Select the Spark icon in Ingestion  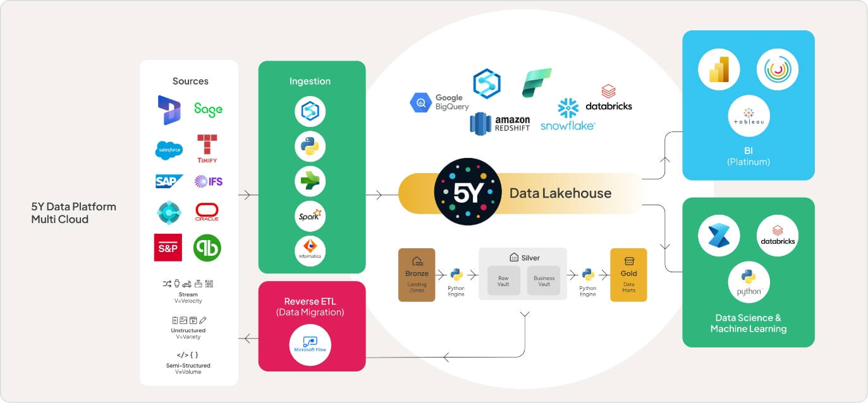point(310,217)
